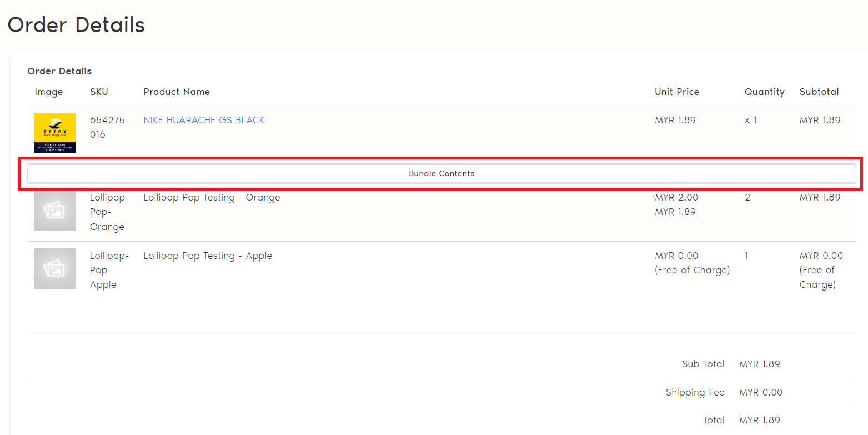This screenshot has height=435, width=868.
Task: Click the Image column header
Action: (49, 92)
